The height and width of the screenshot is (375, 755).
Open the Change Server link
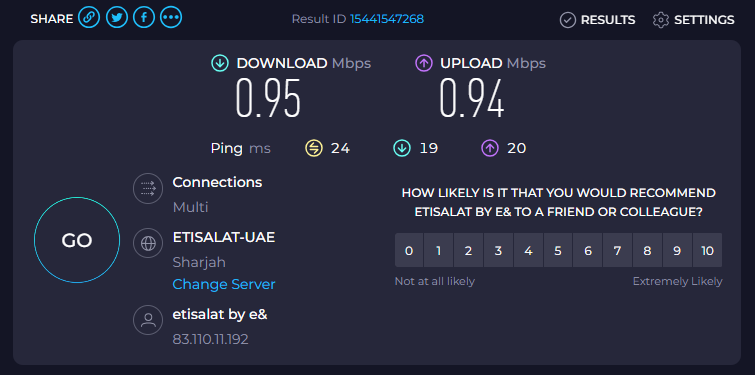tap(224, 284)
